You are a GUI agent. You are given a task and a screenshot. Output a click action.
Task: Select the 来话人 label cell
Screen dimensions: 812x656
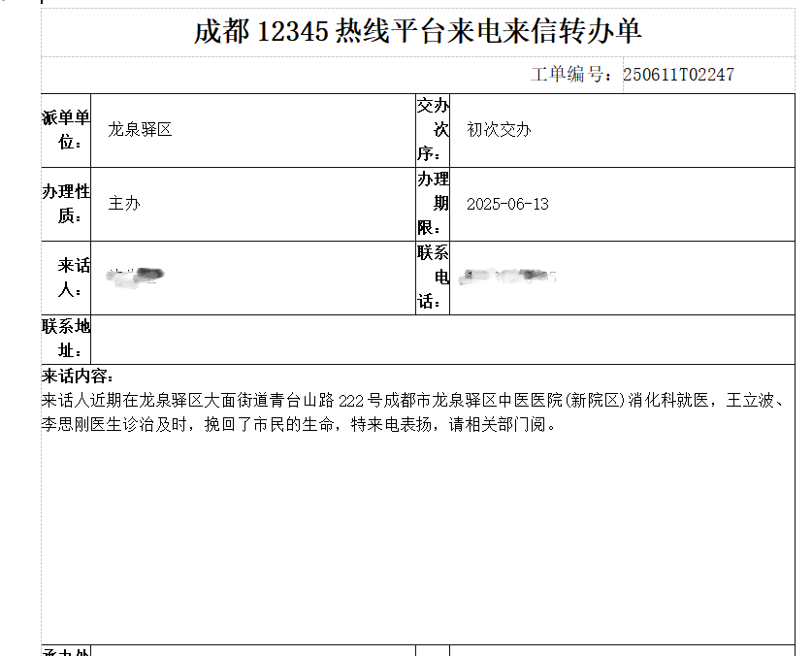point(66,278)
